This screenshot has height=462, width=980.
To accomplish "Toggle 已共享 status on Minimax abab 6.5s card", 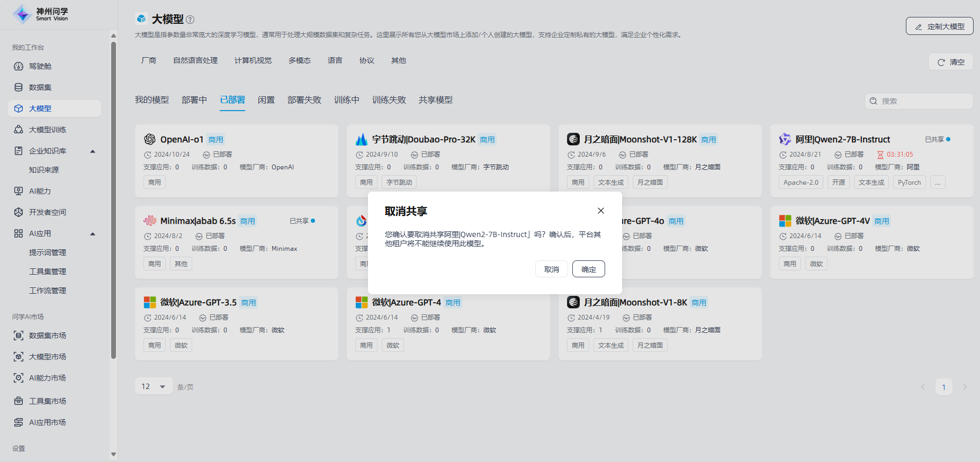I will click(x=302, y=221).
